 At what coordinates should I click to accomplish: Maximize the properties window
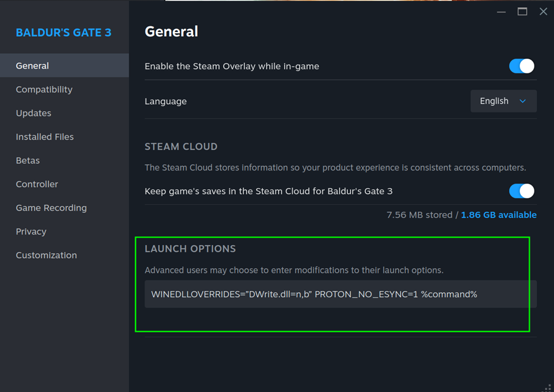522,12
